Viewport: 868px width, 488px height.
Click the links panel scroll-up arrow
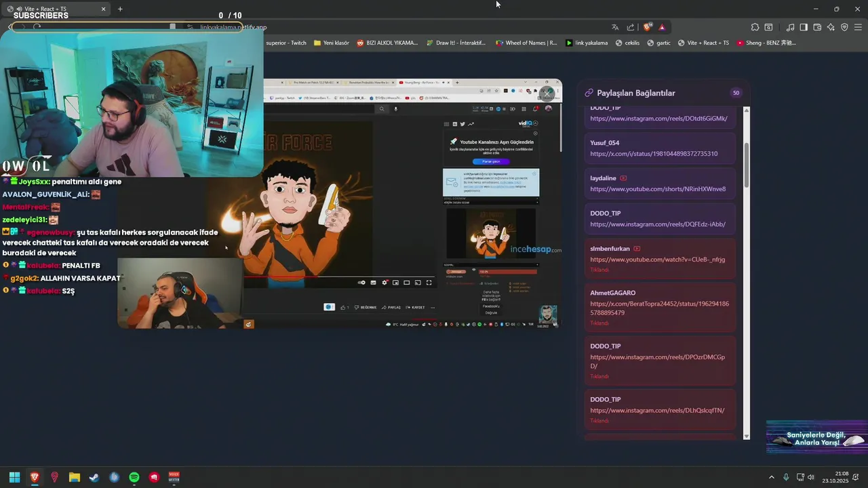[x=747, y=110]
